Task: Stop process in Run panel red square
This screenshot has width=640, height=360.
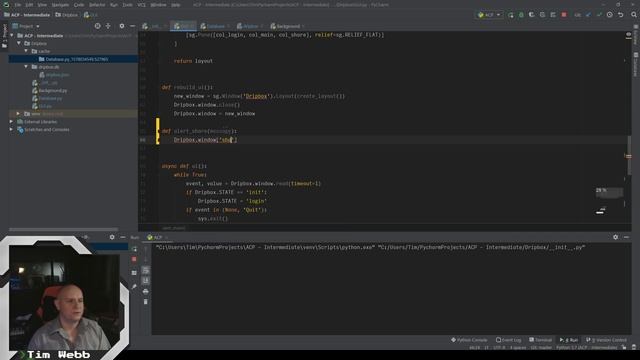Action: [134, 259]
